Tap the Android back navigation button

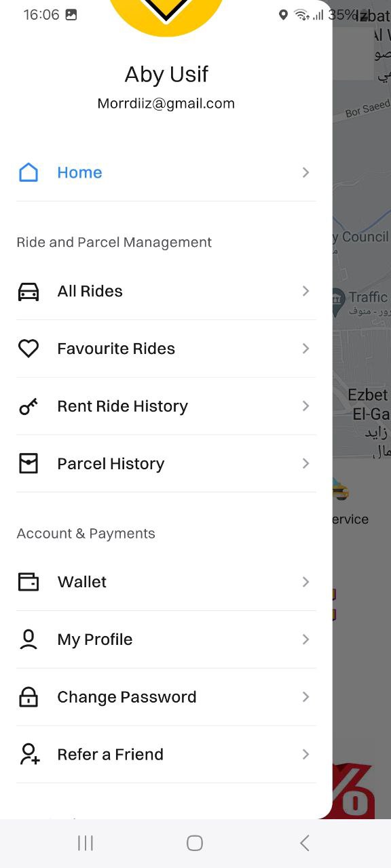pyautogui.click(x=305, y=843)
